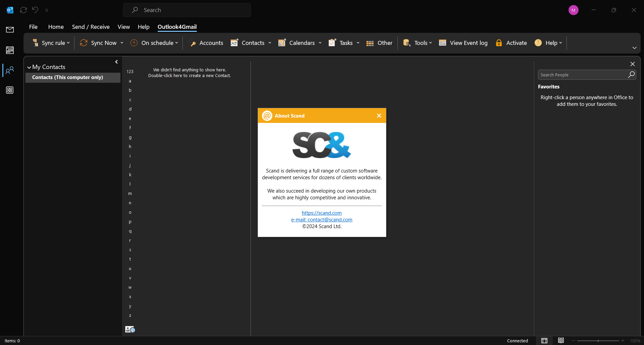The height and width of the screenshot is (345, 644).
Task: Click the Undo icon in the title bar
Action: click(x=35, y=10)
